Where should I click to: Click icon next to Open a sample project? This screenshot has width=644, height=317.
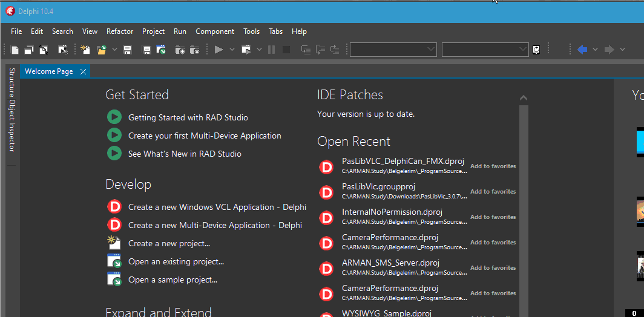114,279
